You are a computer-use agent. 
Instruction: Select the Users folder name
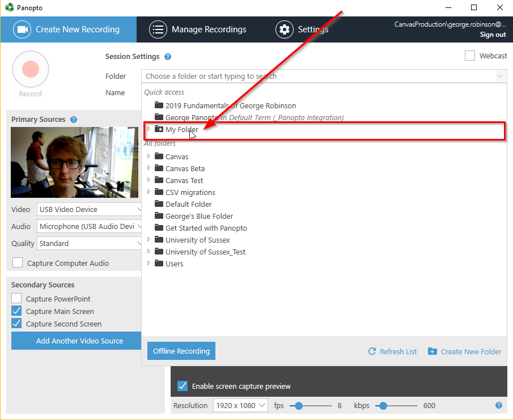click(174, 264)
